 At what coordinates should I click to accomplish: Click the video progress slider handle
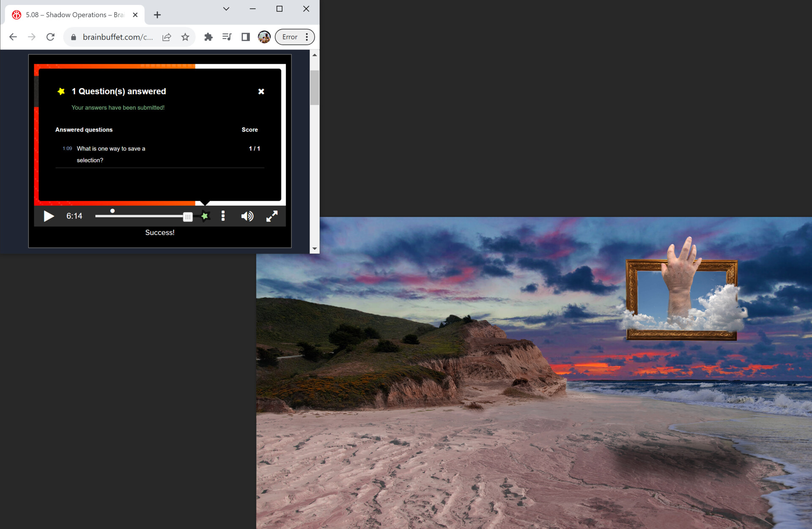point(187,217)
